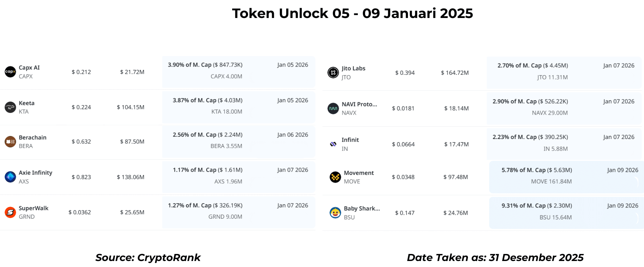The width and height of the screenshot is (644, 267).
Task: Open the Jito Labs name link
Action: (353, 68)
